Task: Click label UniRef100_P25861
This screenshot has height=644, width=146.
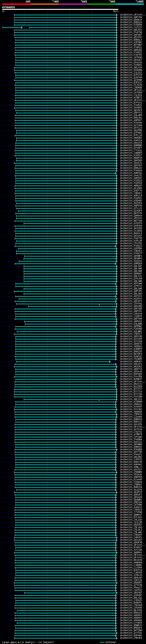Action: [x=131, y=65]
